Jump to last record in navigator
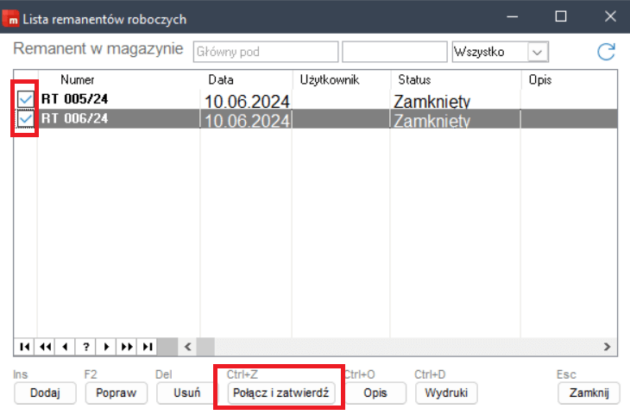The image size is (630, 415). point(148,347)
